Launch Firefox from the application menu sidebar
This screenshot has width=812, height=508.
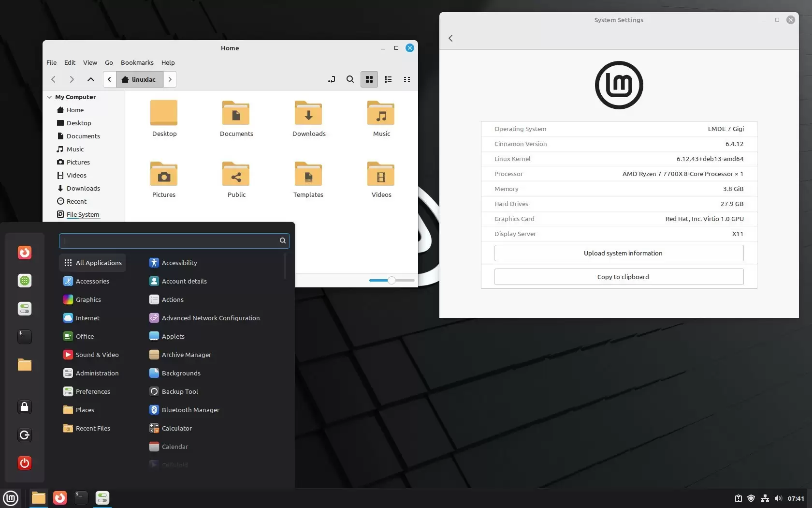[x=24, y=252]
